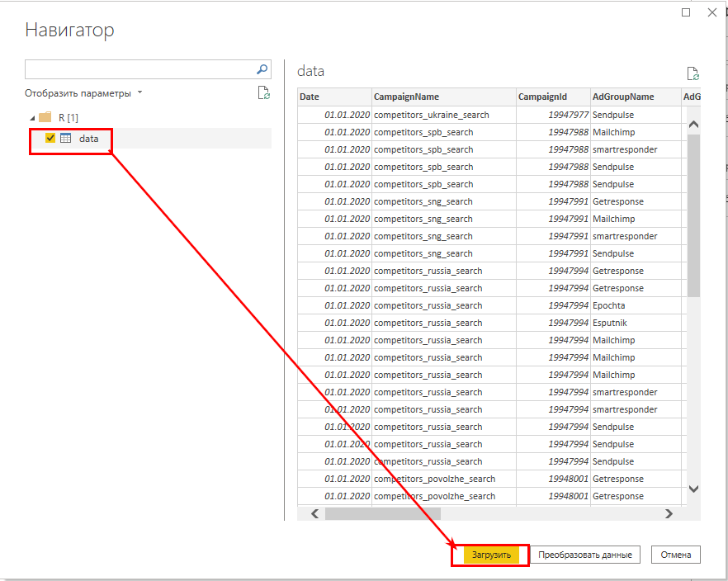Image resolution: width=728 pixels, height=581 pixels.
Task: Cancel the dialog with Отмена
Action: 675,554
